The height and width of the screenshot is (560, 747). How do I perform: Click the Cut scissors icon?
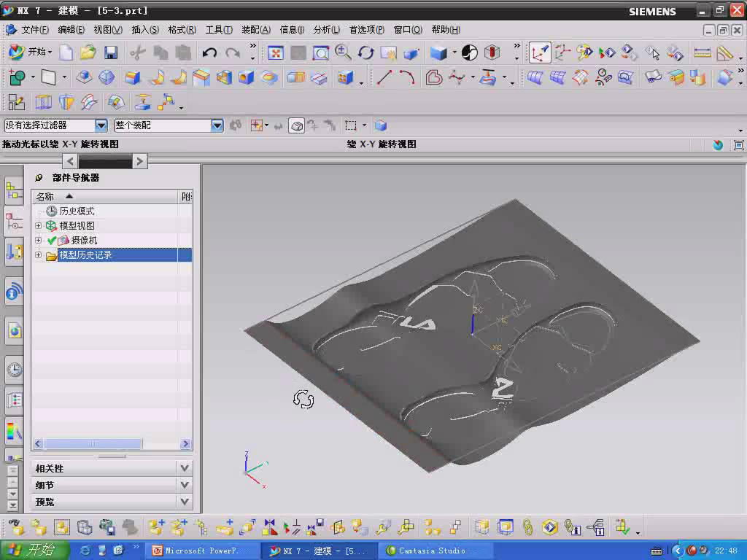(137, 52)
